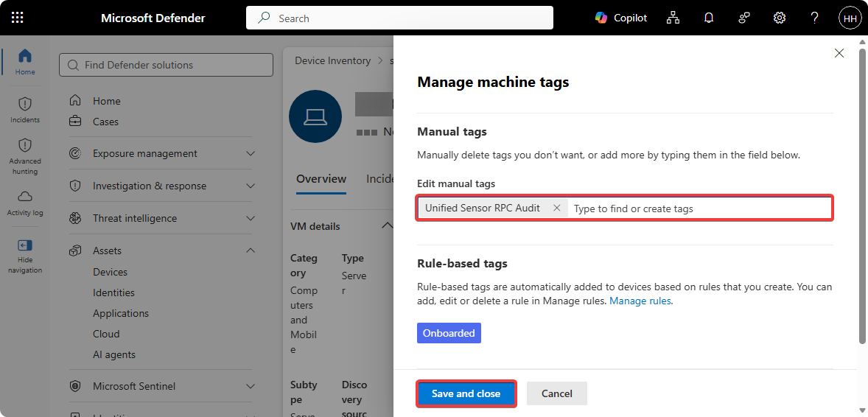The height and width of the screenshot is (417, 868).
Task: Open the notifications bell
Action: click(x=709, y=18)
